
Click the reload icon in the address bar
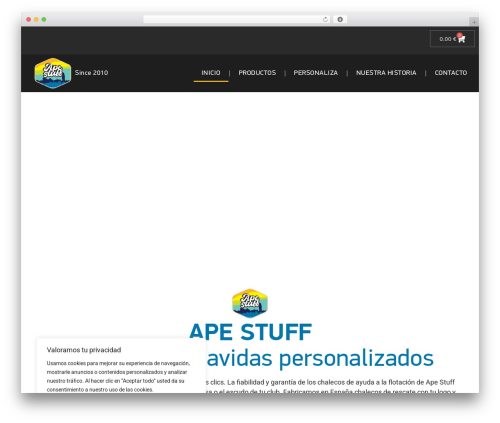[325, 19]
